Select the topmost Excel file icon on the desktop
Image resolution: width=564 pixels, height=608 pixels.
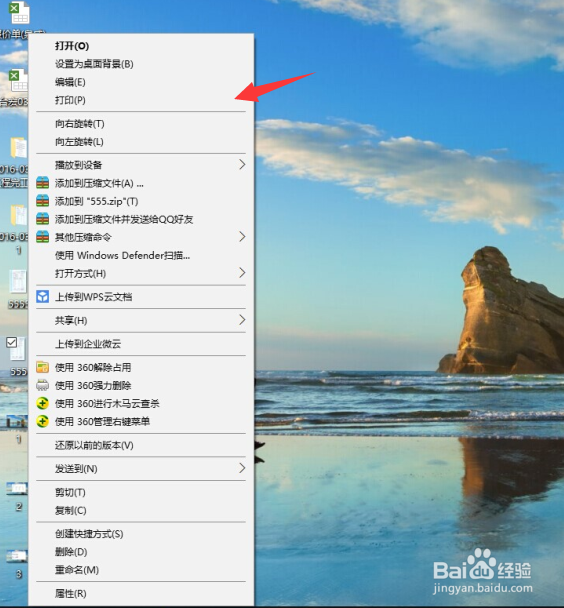tap(19, 12)
